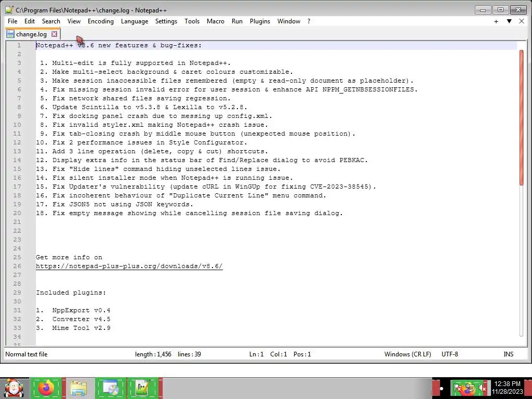This screenshot has width=532, height=399.
Task: Close the change.log tab with red X
Action: coord(54,34)
